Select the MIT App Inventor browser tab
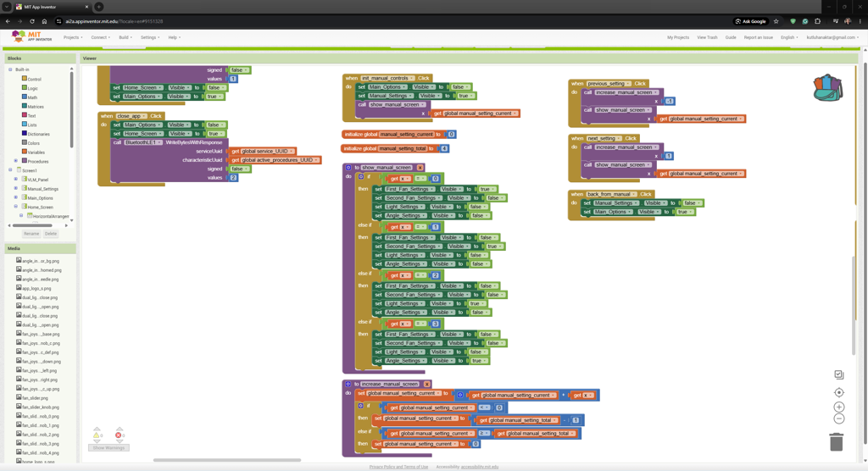Image resolution: width=868 pixels, height=471 pixels. click(52, 7)
